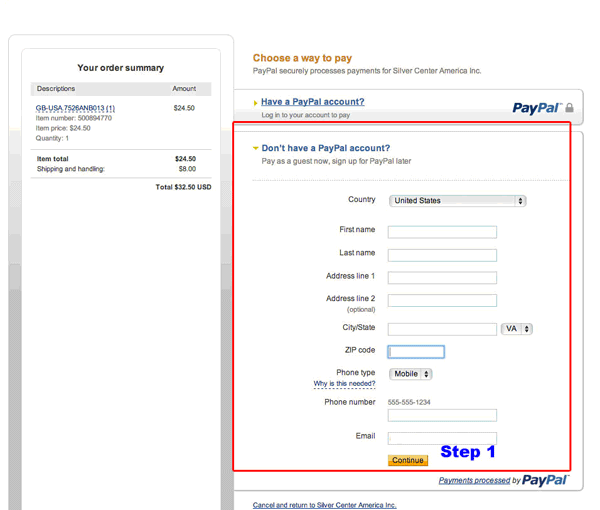Click 'Cancel and return to Silver Center America Inc.'
The width and height of the screenshot is (600, 510).
tap(324, 505)
